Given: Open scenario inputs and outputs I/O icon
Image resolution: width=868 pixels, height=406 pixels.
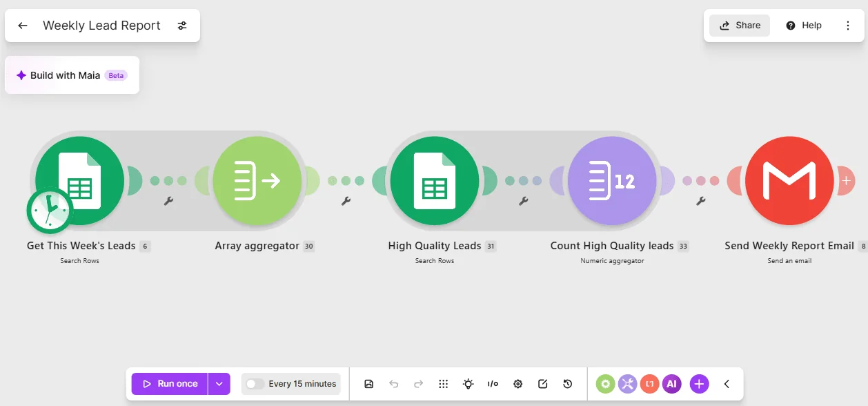Looking at the screenshot, I should 493,384.
